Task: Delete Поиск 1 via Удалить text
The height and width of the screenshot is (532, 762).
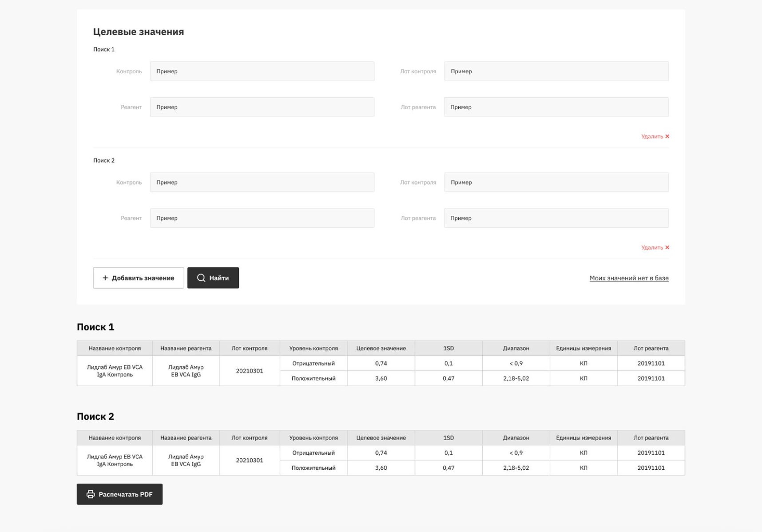Action: 652,136
